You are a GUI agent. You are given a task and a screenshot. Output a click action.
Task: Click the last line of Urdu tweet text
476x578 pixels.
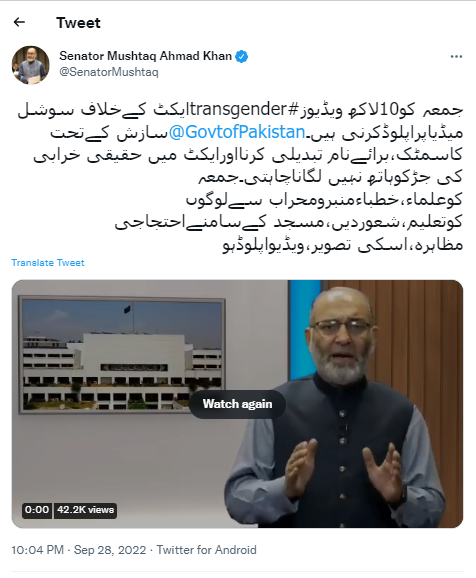(x=343, y=245)
